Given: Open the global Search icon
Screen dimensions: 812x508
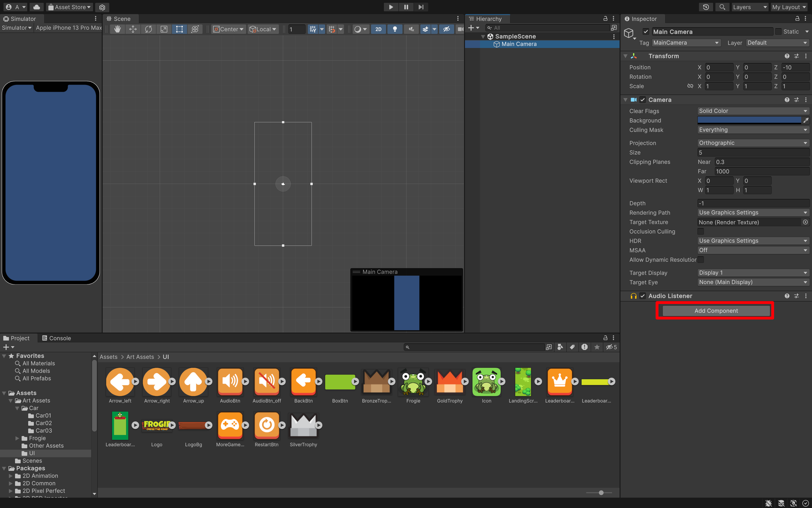Looking at the screenshot, I should (722, 7).
